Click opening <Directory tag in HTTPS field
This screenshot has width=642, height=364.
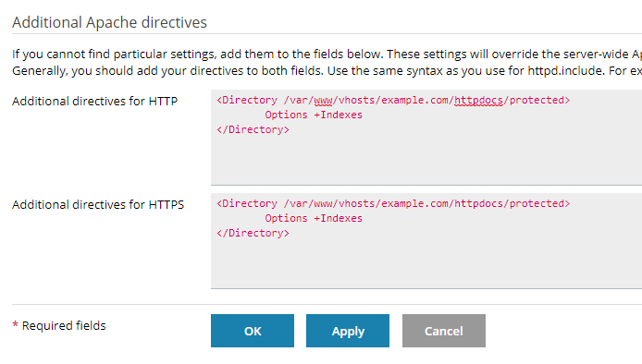coord(247,203)
